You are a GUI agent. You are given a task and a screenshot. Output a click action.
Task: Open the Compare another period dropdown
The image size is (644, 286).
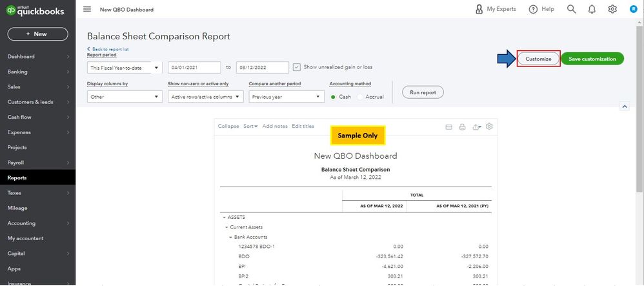[x=286, y=97]
